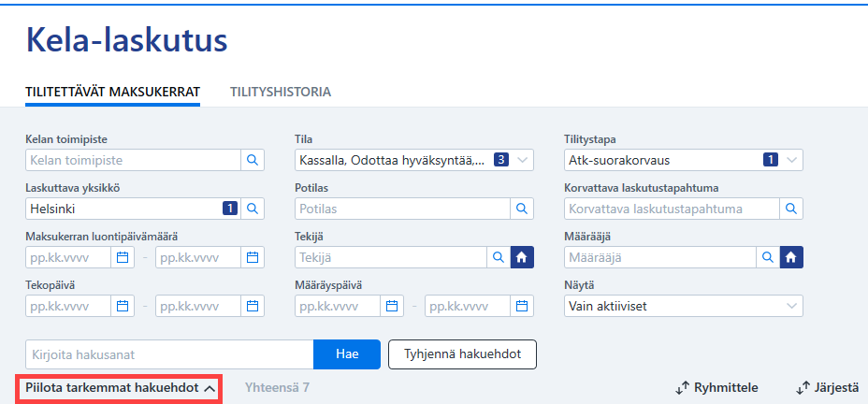Click Kirjoita hakusanat search box

(170, 354)
